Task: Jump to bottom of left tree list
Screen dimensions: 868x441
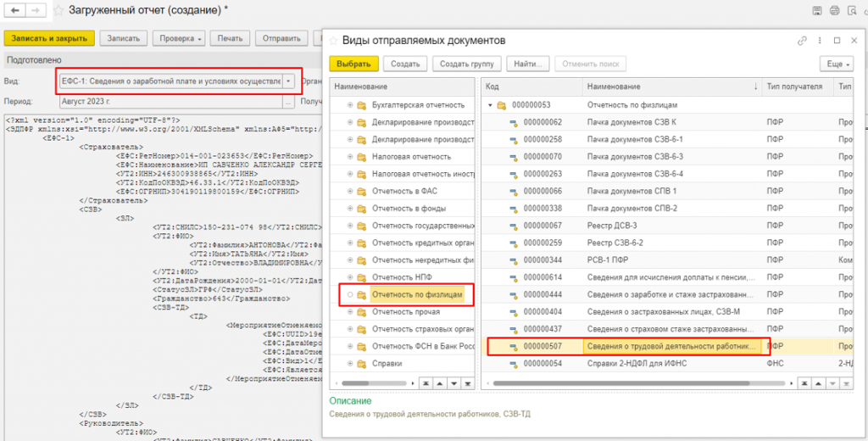Action: pos(467,382)
